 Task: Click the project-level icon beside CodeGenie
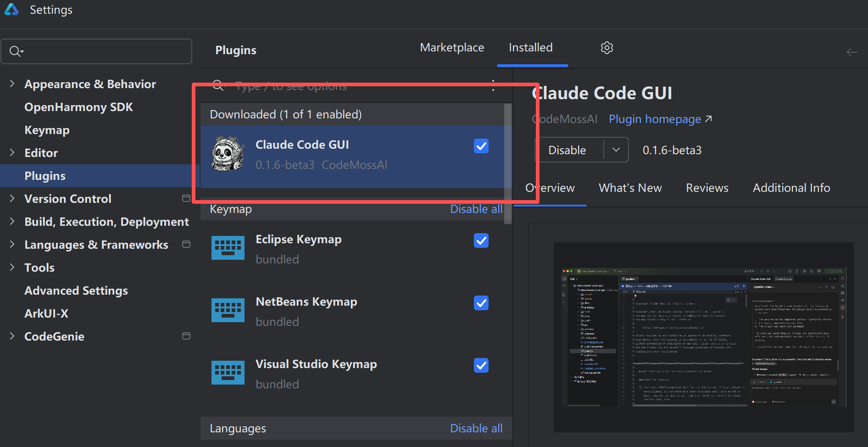(186, 336)
